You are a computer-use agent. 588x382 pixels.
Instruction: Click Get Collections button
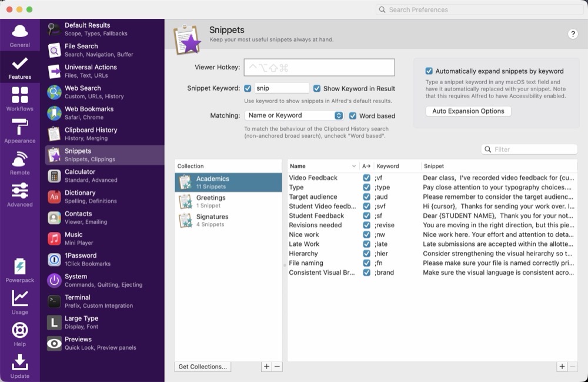point(202,367)
